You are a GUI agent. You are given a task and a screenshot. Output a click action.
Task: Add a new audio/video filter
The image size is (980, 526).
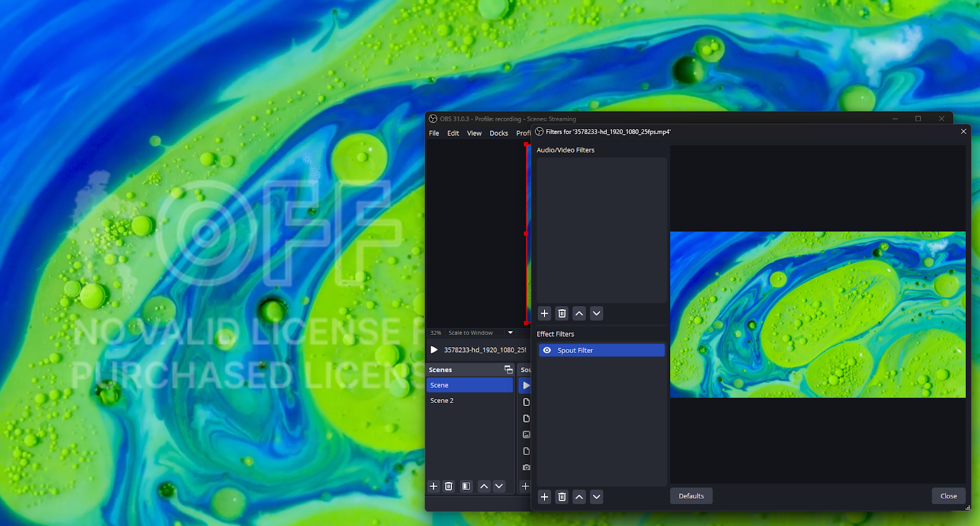(x=545, y=314)
